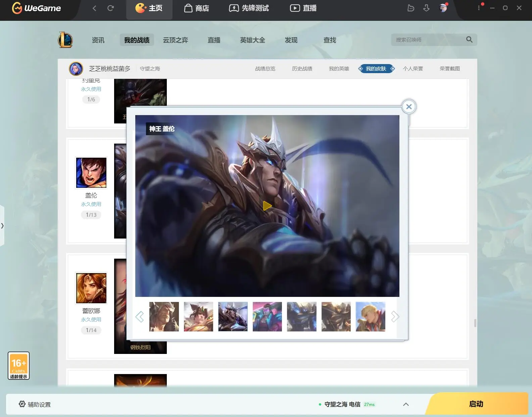Select the 英雄大全 menu item
The height and width of the screenshot is (417, 532).
pyautogui.click(x=252, y=40)
